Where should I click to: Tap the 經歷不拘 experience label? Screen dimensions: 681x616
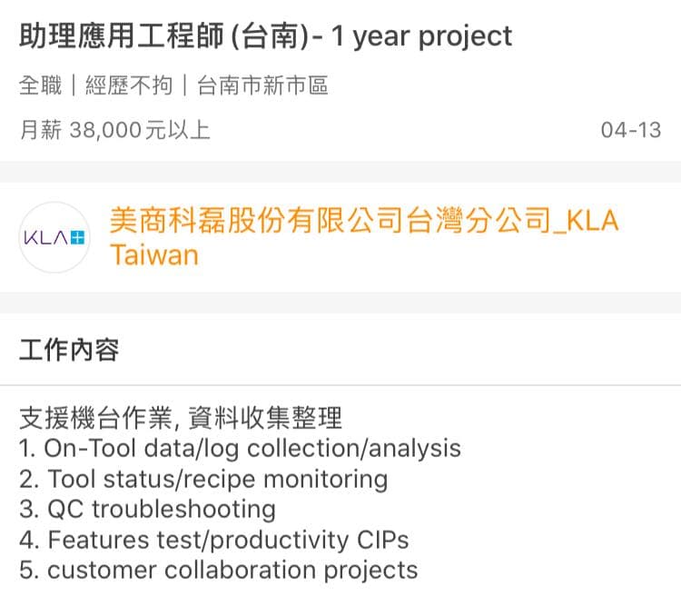click(x=127, y=86)
